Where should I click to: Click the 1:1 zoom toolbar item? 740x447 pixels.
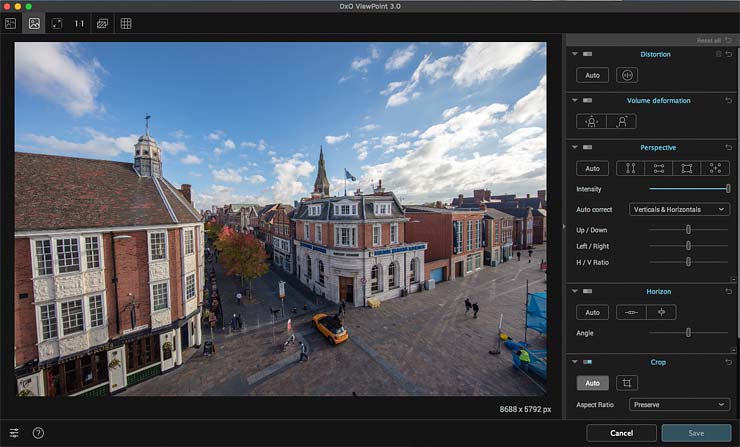click(x=79, y=23)
